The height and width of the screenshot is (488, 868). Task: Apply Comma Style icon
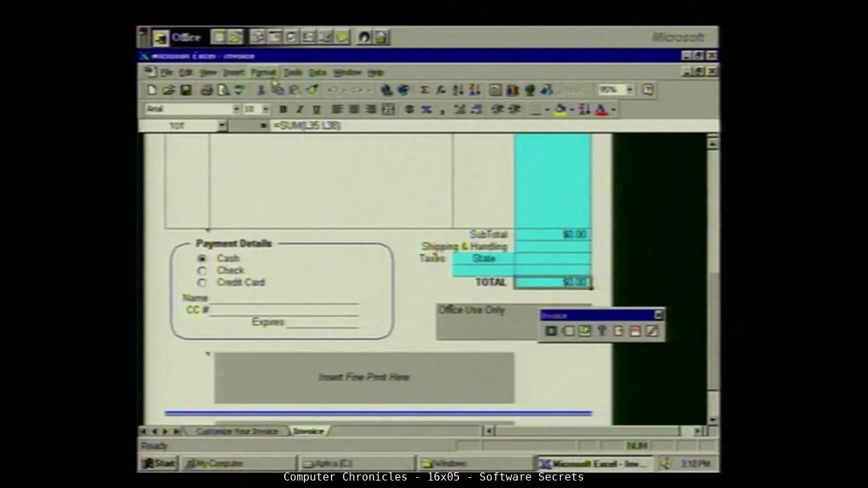(442, 109)
